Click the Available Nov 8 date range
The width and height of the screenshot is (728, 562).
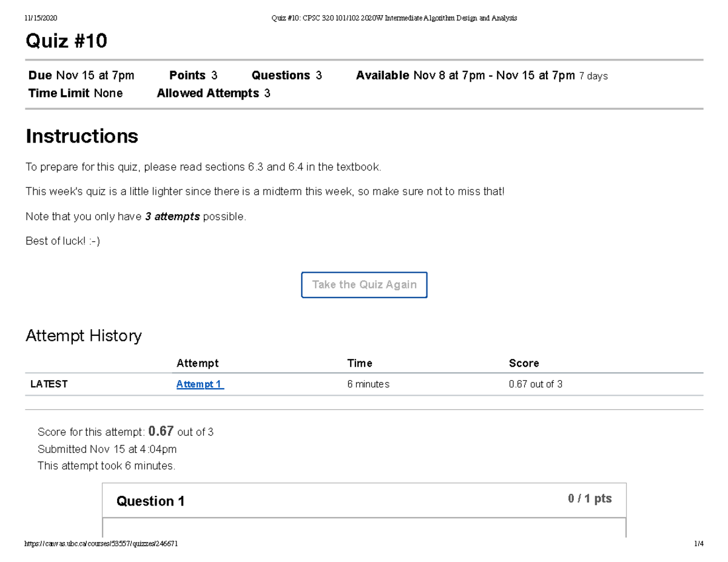pos(481,76)
